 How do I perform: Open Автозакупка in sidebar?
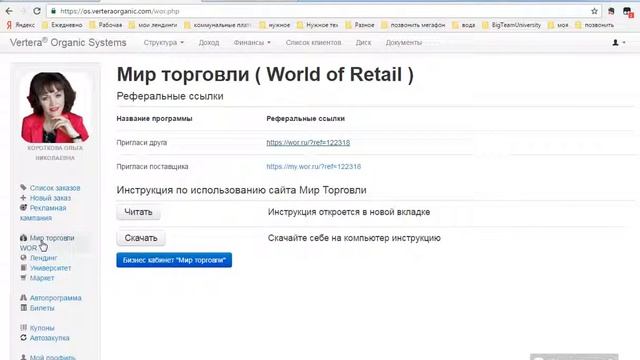point(50,338)
